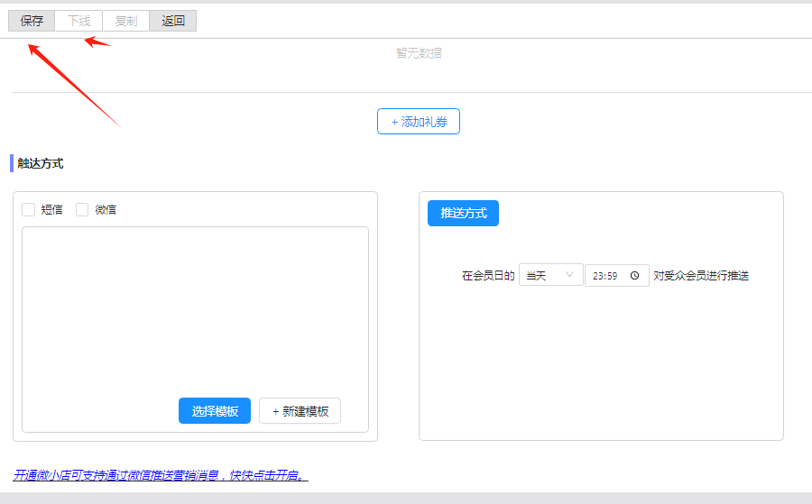This screenshot has width=812, height=504.
Task: Click the 复制 button
Action: pyautogui.click(x=125, y=21)
